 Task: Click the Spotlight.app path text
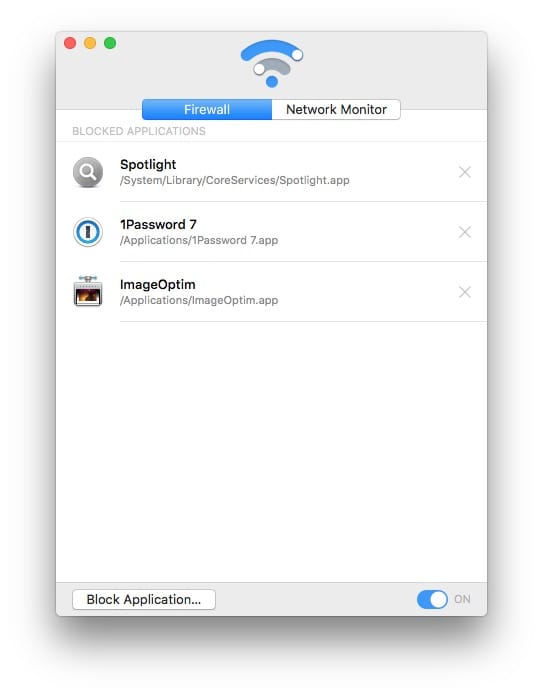tap(234, 180)
